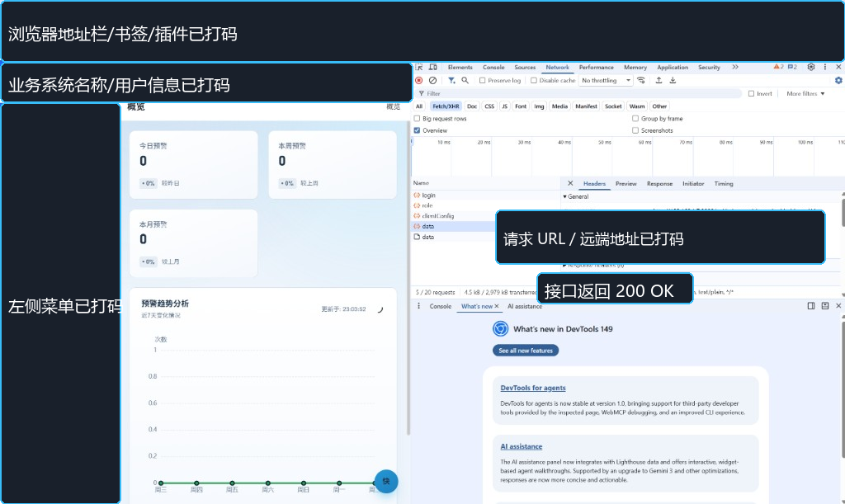Open the network search magnifier

point(465,80)
